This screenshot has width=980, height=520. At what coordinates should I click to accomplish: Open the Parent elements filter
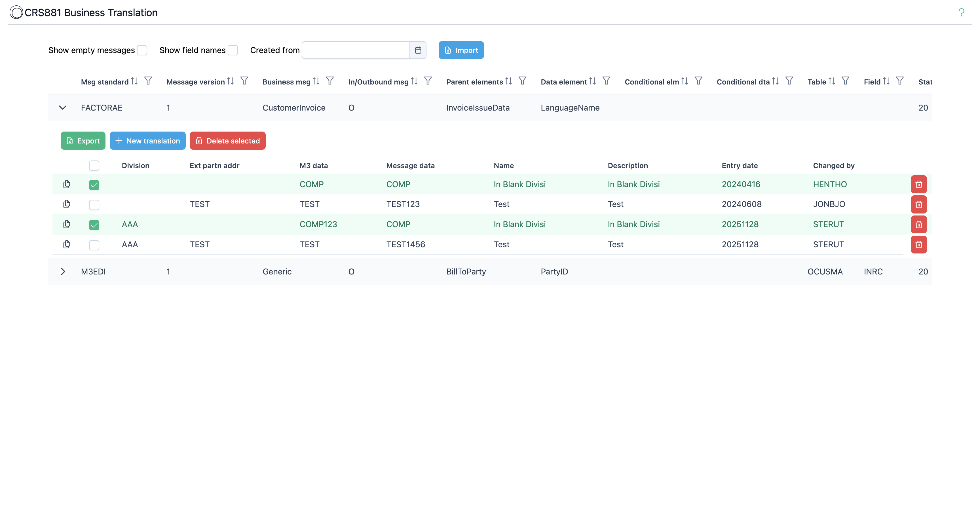(522, 81)
